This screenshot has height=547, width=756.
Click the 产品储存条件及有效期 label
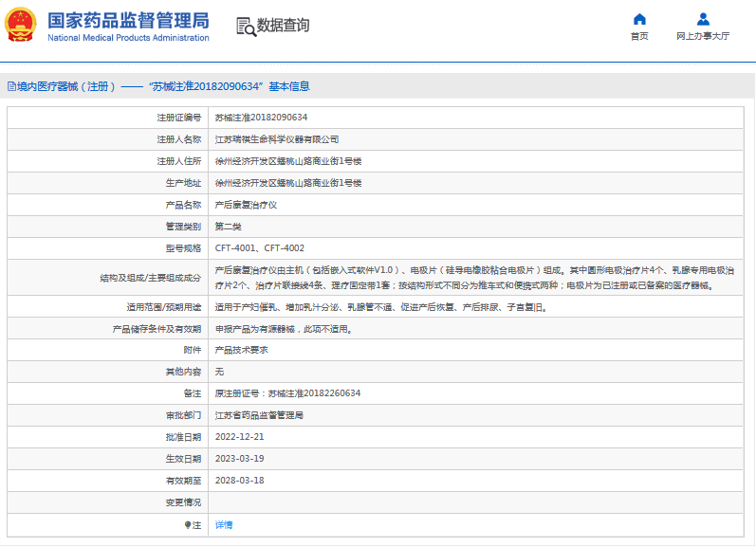coord(157,329)
